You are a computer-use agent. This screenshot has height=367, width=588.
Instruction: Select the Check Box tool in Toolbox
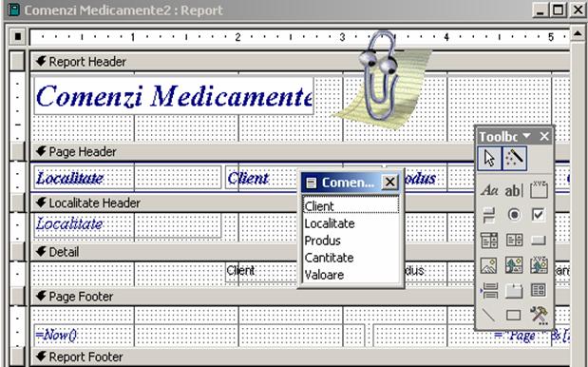click(x=539, y=215)
